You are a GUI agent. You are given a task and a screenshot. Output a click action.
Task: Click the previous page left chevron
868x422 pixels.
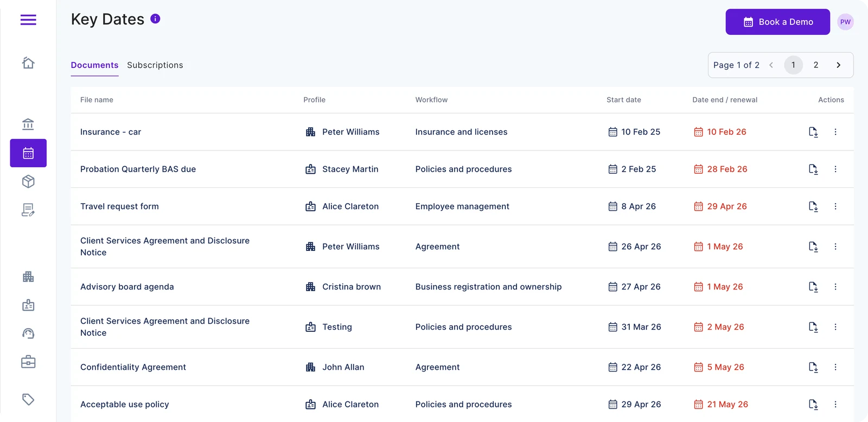pos(771,65)
